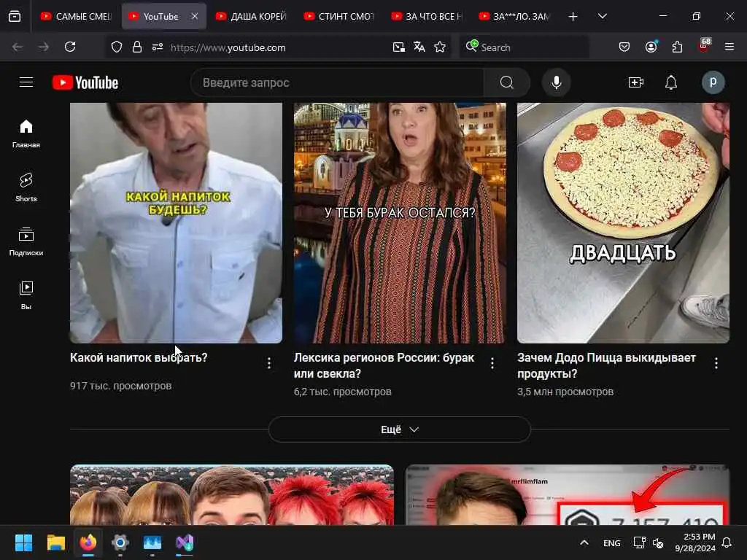Open the Firefox View icon at the tab strip start
This screenshot has height=560, width=747.
(15, 16)
